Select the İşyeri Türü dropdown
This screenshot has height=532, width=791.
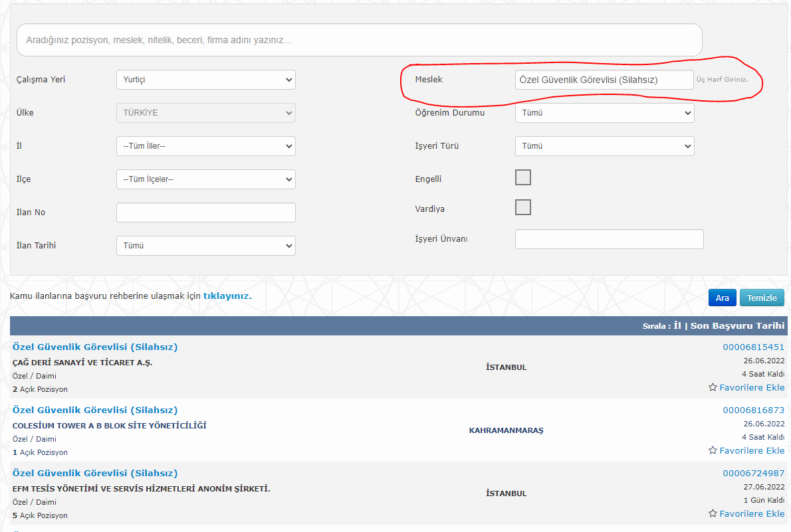tap(604, 146)
